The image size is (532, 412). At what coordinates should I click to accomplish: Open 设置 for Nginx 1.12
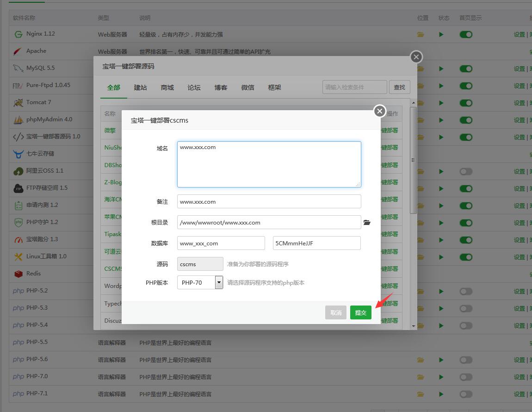[519, 35]
